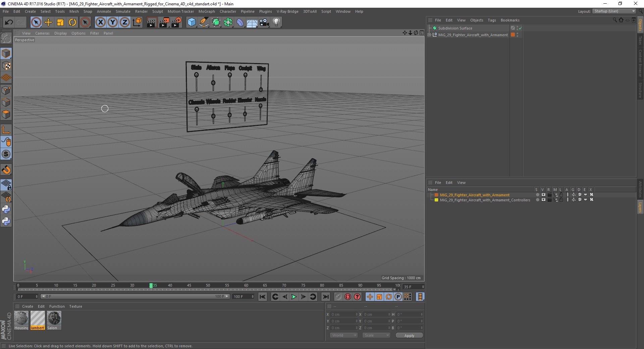Click the X position coordinate field
644x349 pixels.
(344, 314)
